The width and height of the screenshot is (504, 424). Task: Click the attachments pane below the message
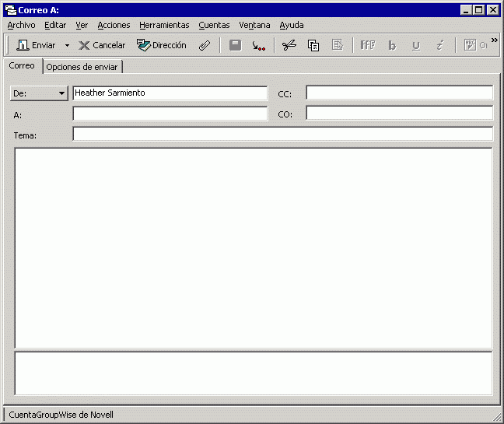tap(254, 373)
